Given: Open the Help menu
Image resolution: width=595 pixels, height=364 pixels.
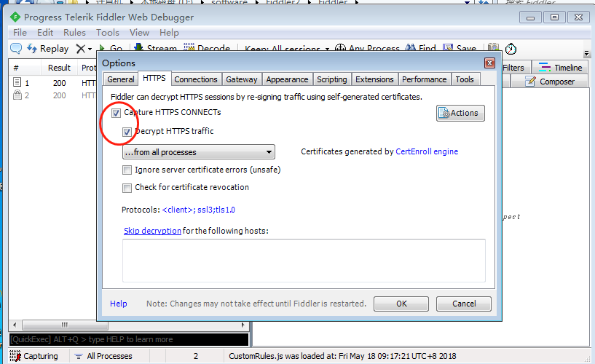Looking at the screenshot, I should click(169, 33).
